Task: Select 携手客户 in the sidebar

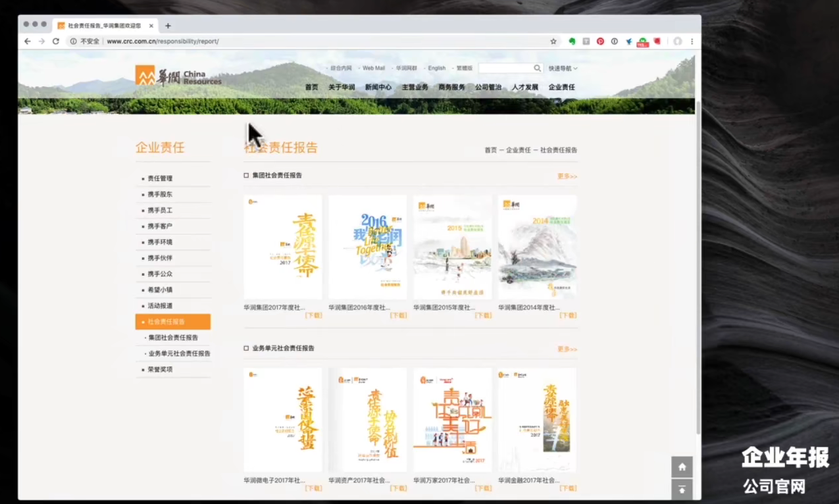Action: [x=160, y=226]
